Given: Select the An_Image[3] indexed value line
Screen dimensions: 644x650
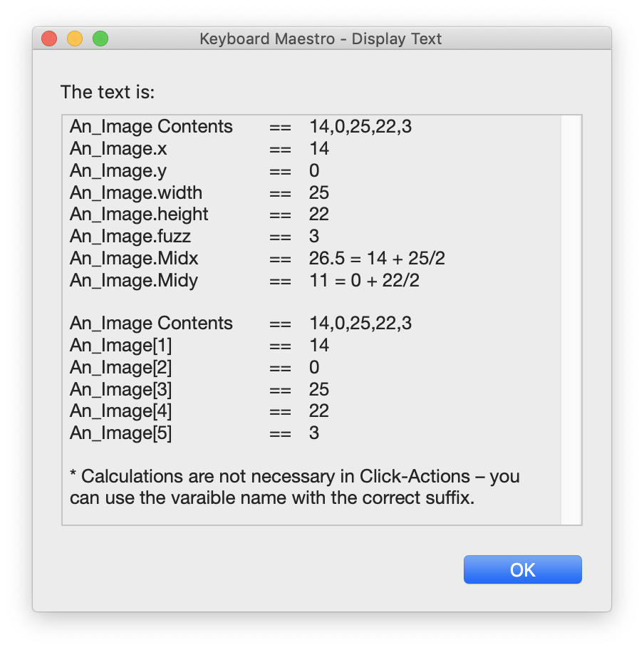Looking at the screenshot, I should 192,389.
